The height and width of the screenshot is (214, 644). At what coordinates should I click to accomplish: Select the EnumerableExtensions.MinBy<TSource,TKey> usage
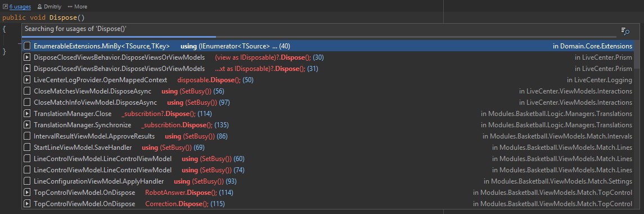(x=102, y=46)
